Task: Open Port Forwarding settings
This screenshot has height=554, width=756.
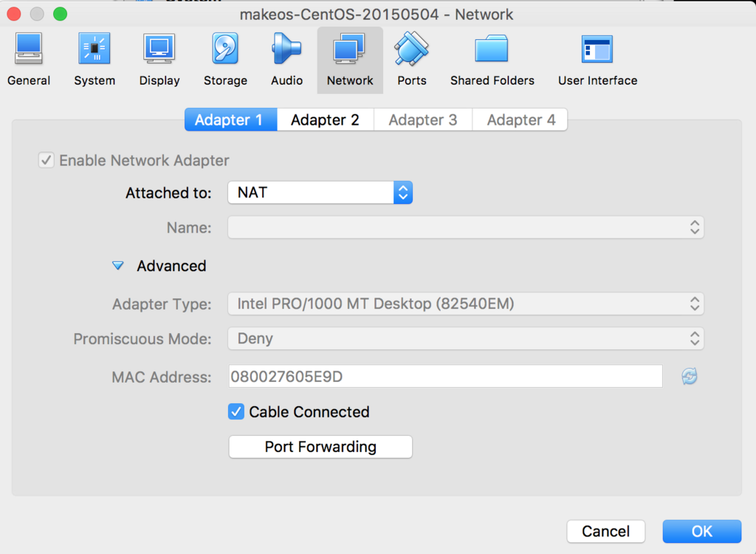Action: coord(320,447)
